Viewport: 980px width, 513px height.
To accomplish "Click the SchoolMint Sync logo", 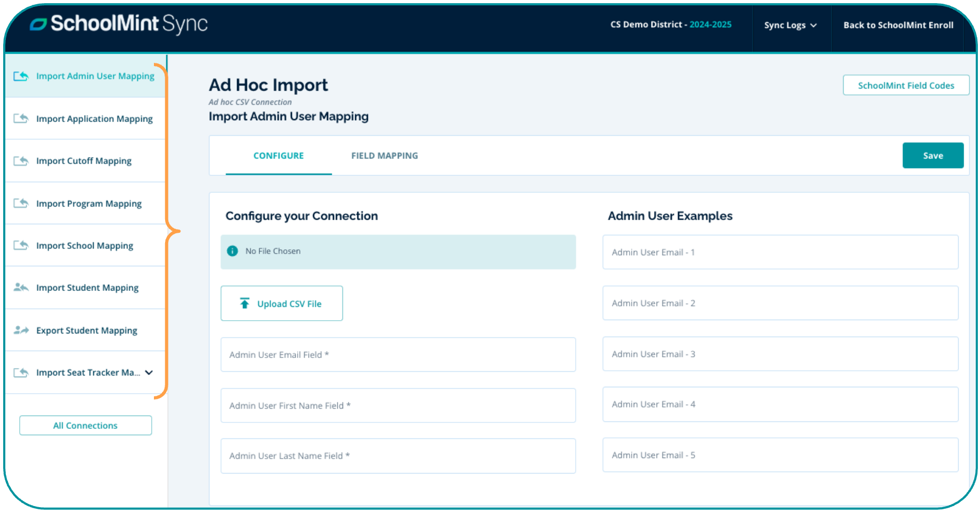I will 119,24.
